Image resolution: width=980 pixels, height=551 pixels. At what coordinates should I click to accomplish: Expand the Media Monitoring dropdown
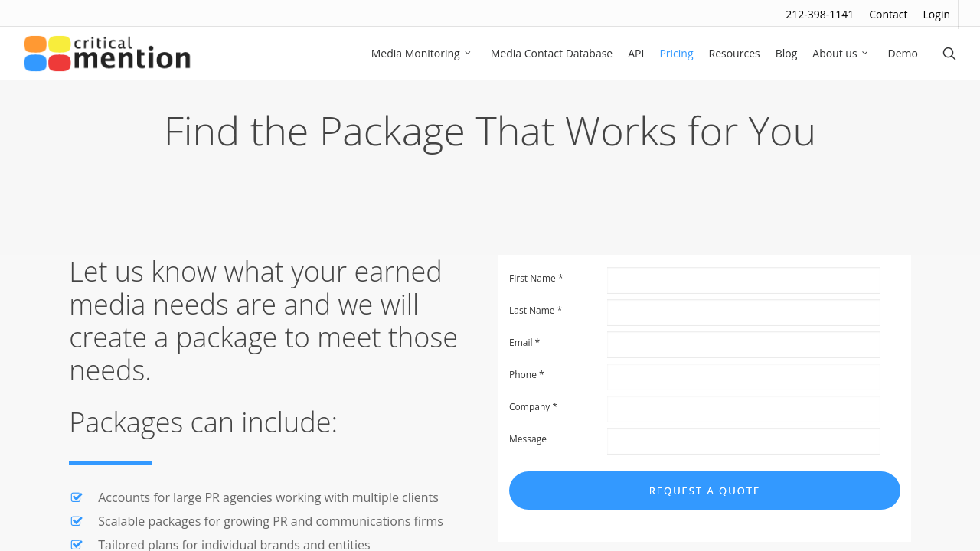[421, 54]
